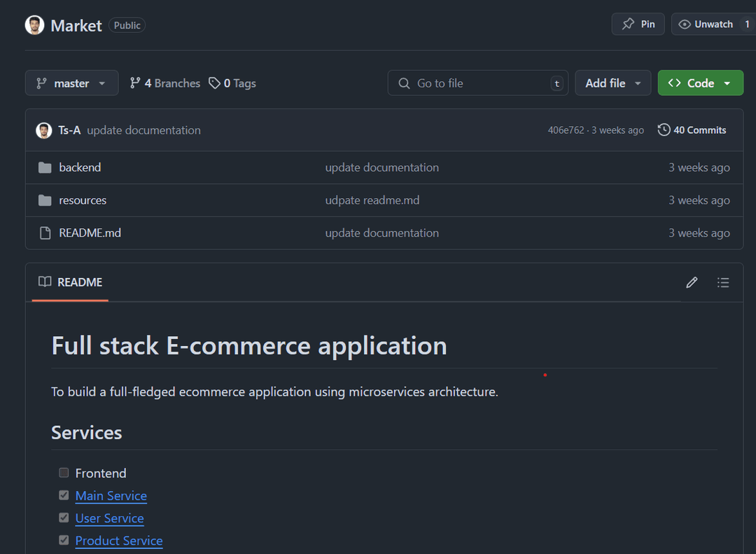Click the Ts-A author avatar in commit bar
The width and height of the screenshot is (756, 554).
(44, 130)
